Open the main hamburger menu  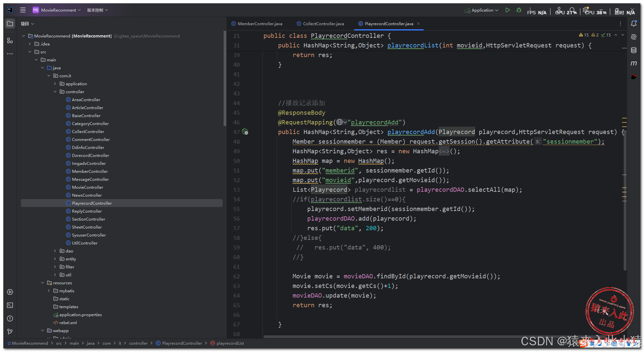click(x=23, y=10)
